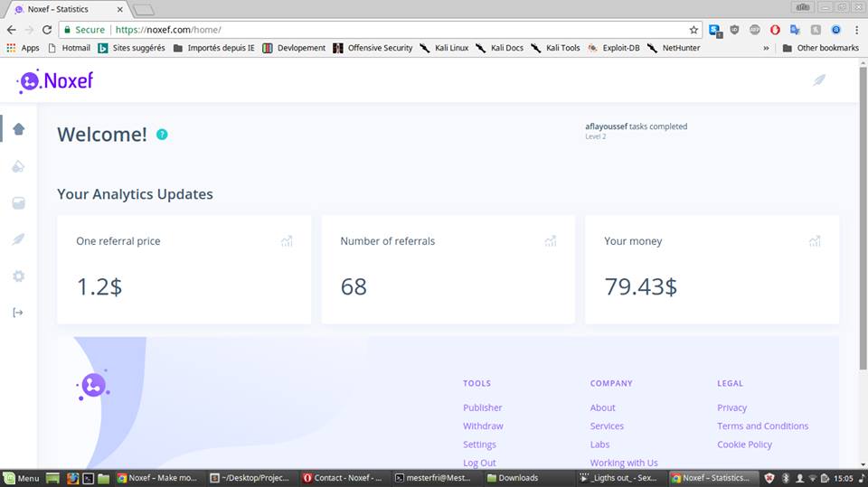This screenshot has height=487, width=868.
Task: Click the feather icon in the page header
Action: (819, 80)
